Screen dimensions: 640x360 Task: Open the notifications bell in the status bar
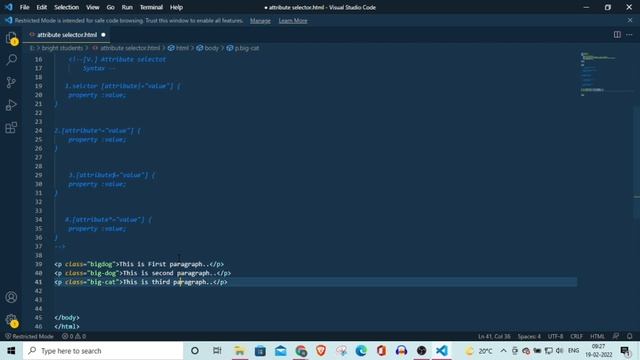[x=629, y=336]
